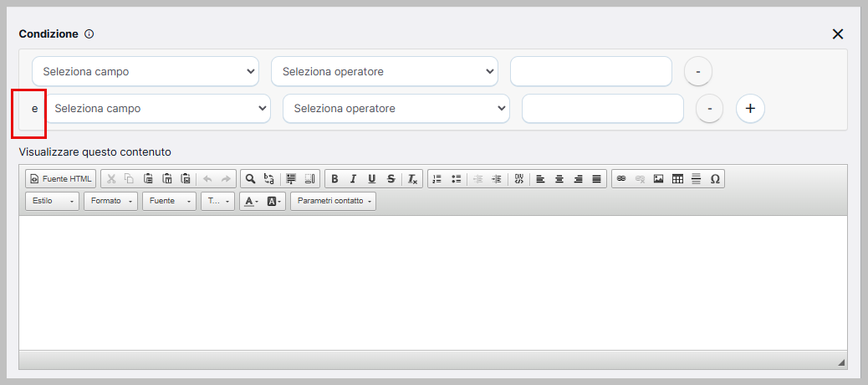Open the second row 'Seleziona operatore' dropdown

[396, 109]
